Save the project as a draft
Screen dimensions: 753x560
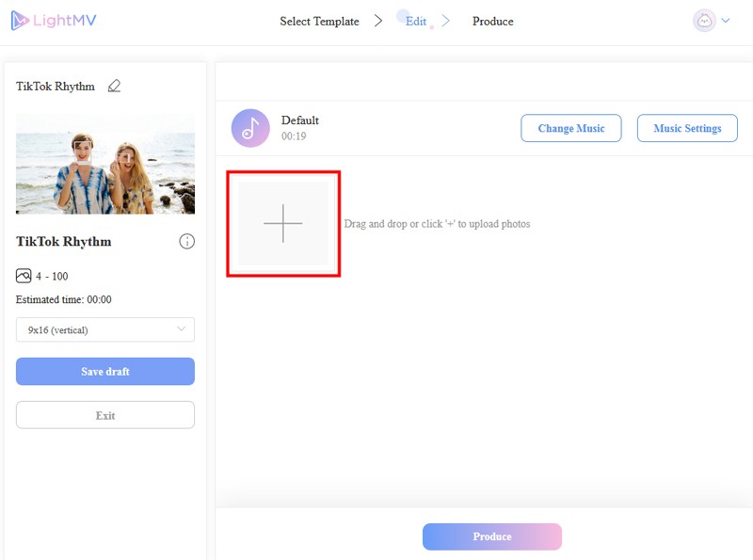point(104,371)
